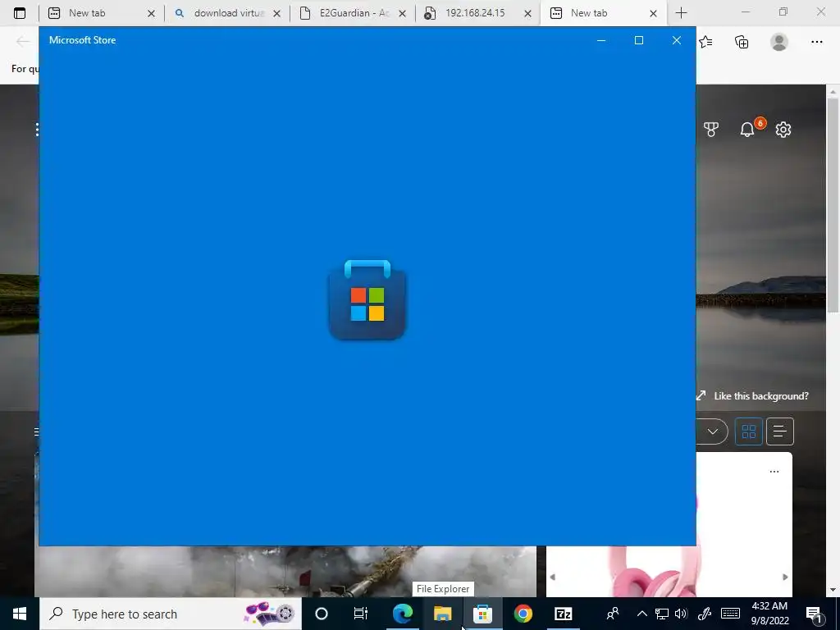Expand the feed layout dropdown chevron
This screenshot has width=840, height=630.
713,431
